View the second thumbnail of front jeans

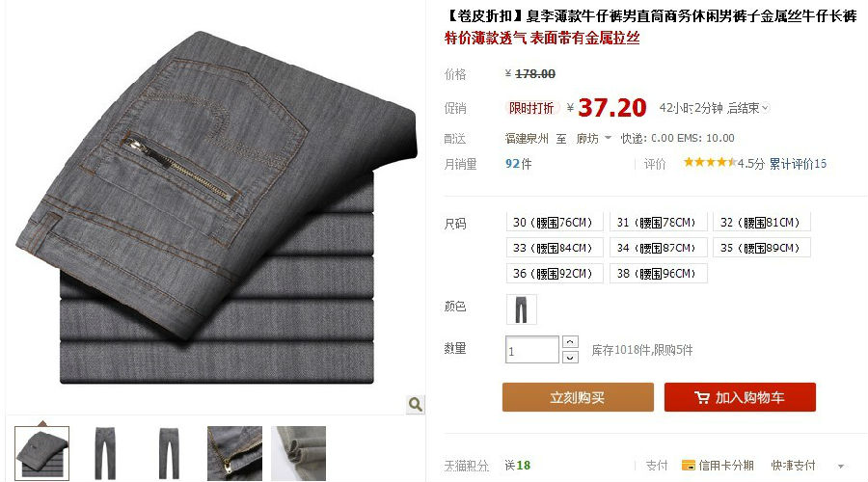coord(105,453)
